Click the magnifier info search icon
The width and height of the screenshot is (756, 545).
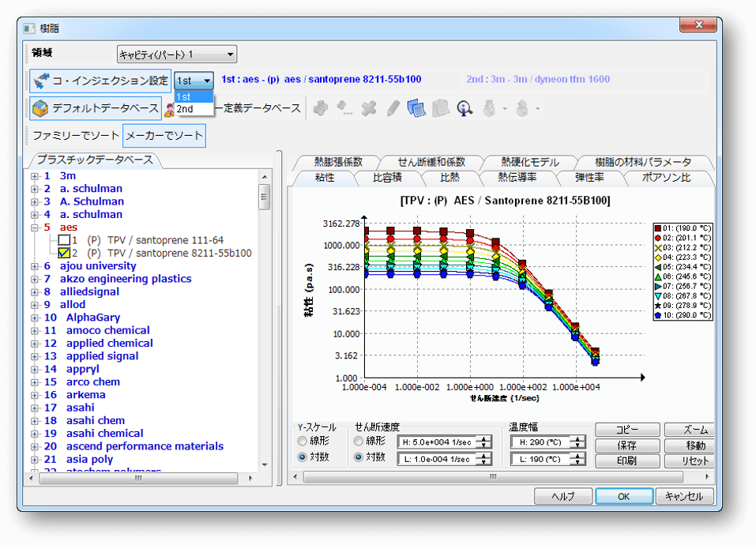[465, 108]
